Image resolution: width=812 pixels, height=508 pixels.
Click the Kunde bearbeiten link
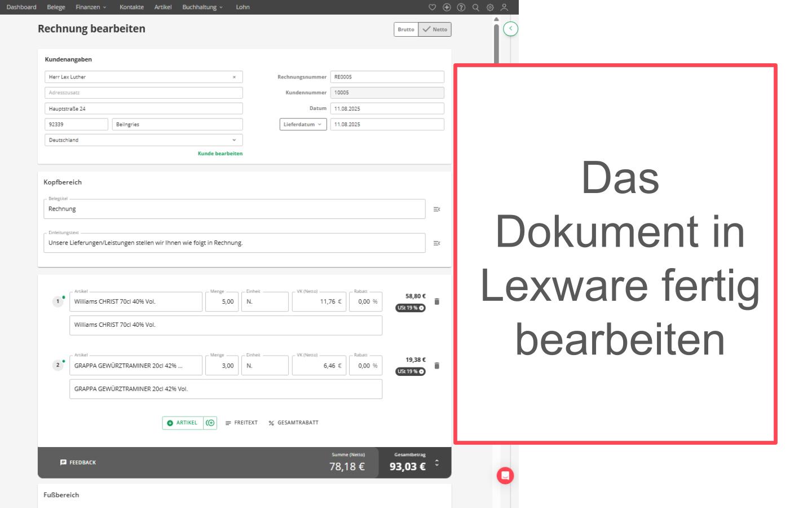(x=220, y=153)
